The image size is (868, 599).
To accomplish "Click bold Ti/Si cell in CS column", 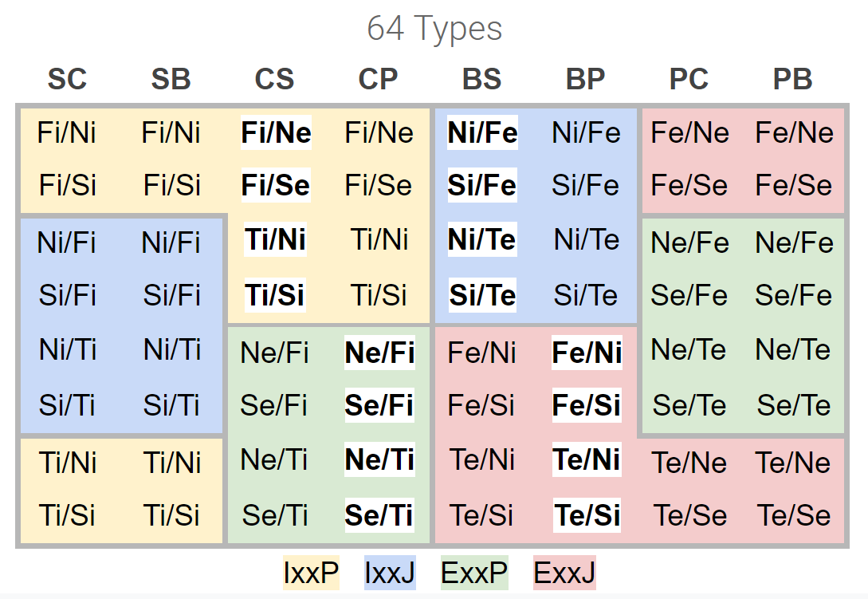I will pos(275,295).
